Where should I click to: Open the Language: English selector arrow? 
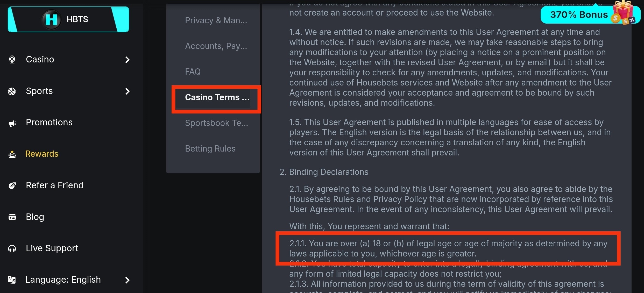(127, 280)
